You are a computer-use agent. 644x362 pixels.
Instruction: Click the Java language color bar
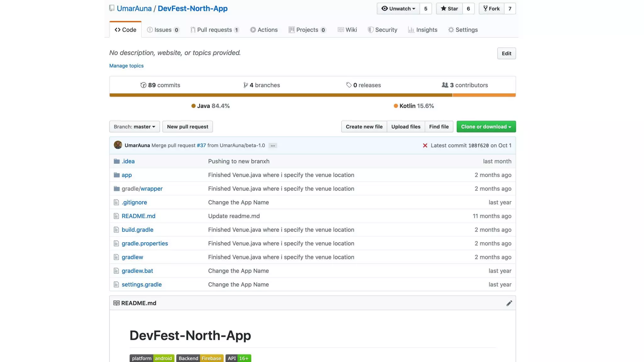point(280,95)
